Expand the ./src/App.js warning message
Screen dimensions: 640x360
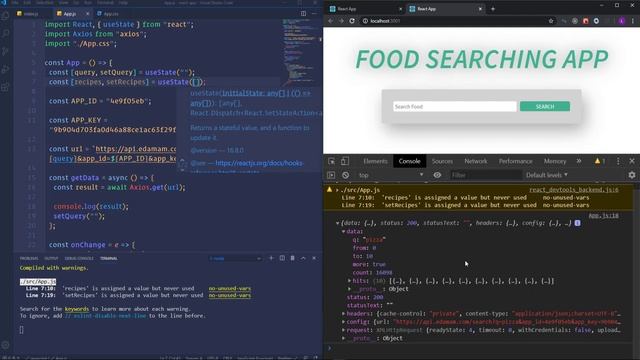[337, 190]
